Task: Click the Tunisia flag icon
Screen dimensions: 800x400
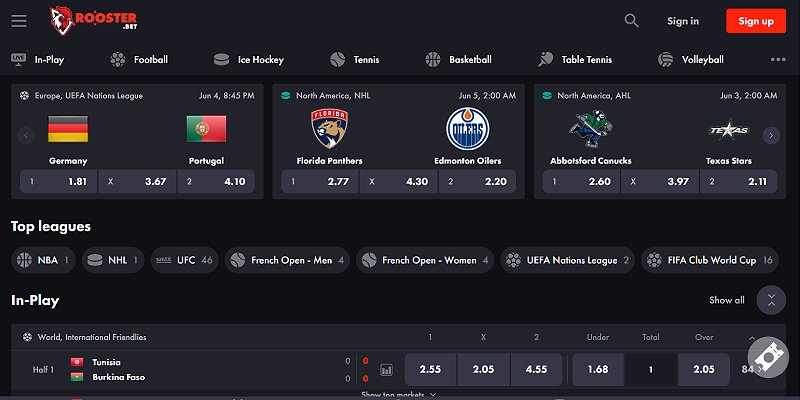Action: click(x=77, y=362)
